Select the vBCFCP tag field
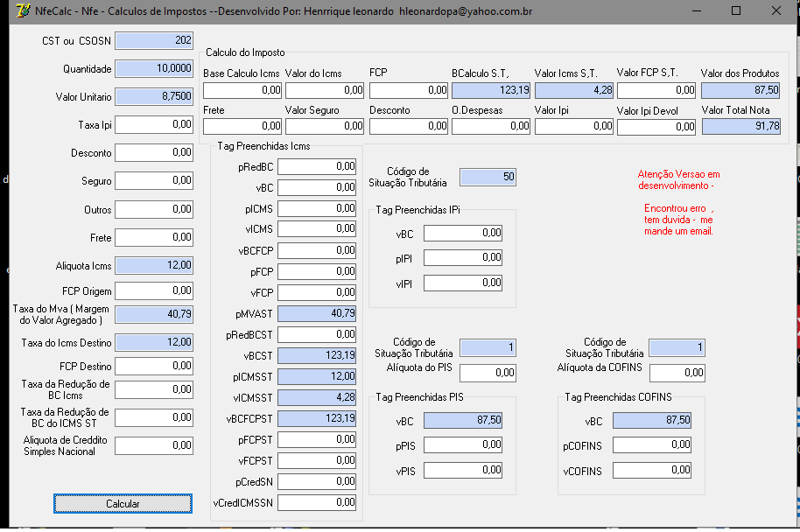 click(x=317, y=251)
